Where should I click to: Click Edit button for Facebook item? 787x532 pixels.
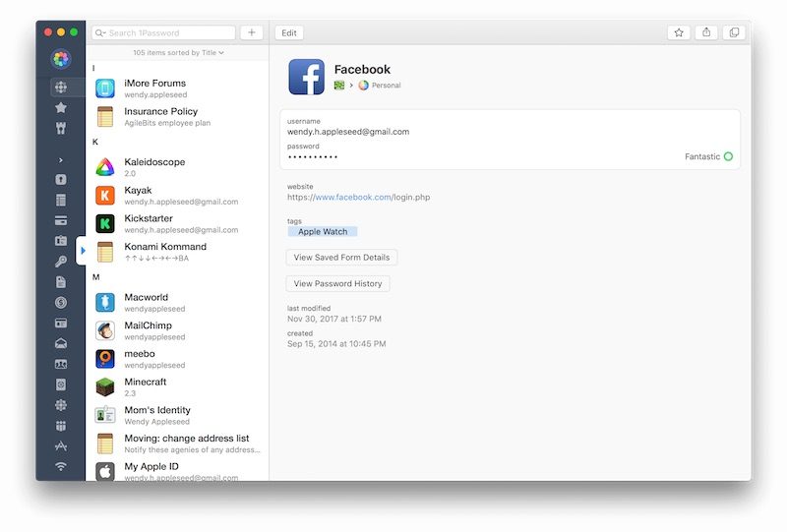(x=289, y=33)
